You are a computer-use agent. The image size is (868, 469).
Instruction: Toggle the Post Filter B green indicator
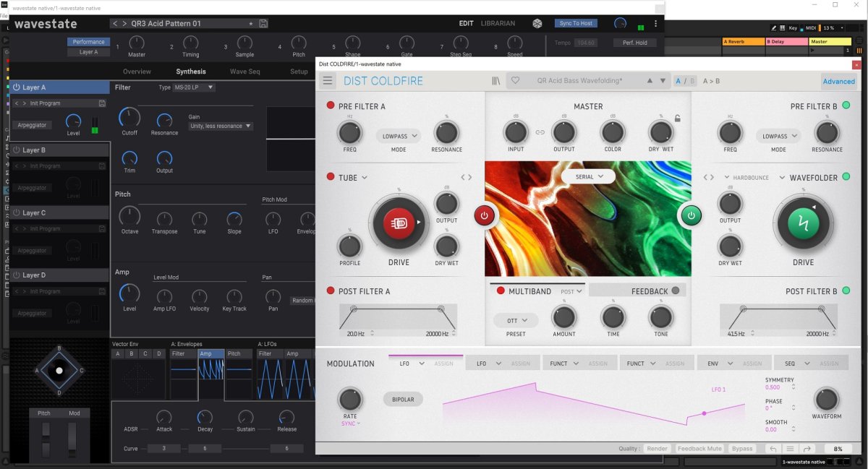(x=846, y=291)
